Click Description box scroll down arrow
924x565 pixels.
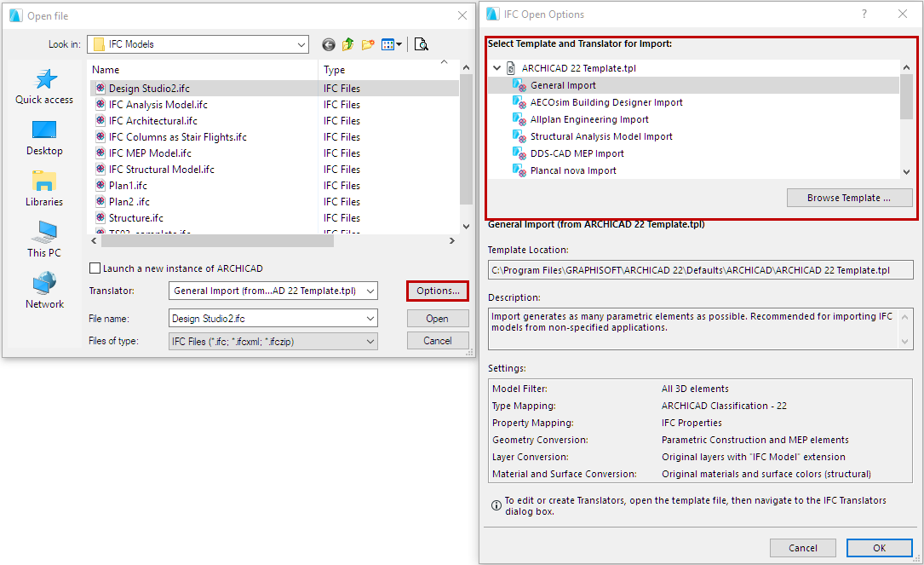(x=906, y=342)
